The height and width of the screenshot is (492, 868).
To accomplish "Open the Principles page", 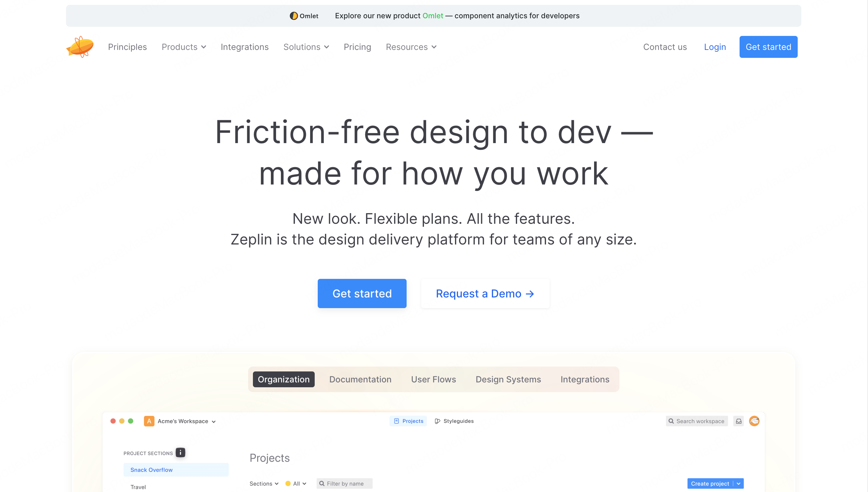I will (127, 47).
